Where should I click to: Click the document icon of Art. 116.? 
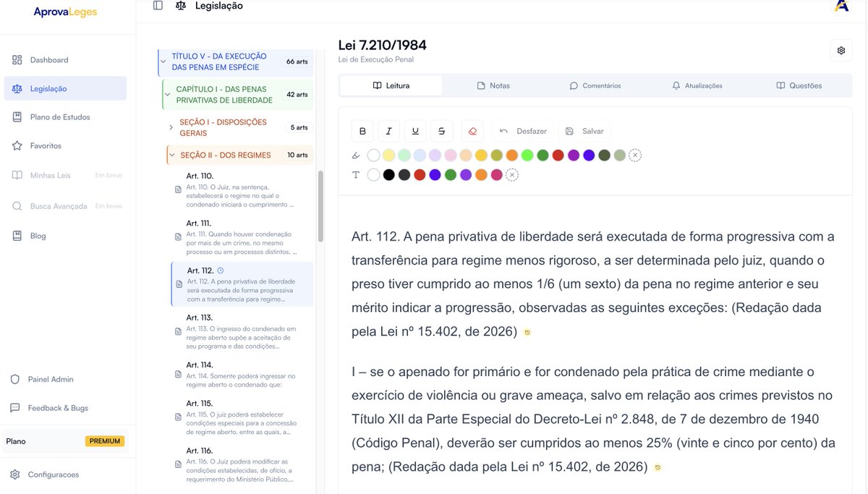(178, 464)
